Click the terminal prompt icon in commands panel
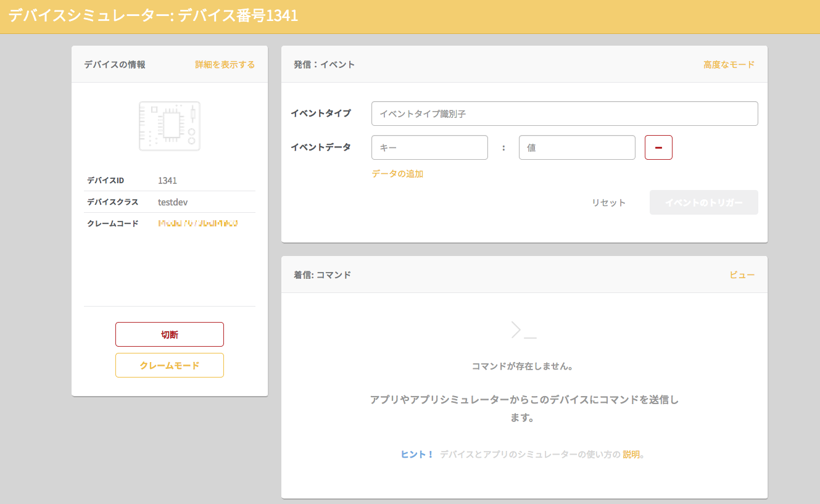This screenshot has height=504, width=820. [524, 329]
